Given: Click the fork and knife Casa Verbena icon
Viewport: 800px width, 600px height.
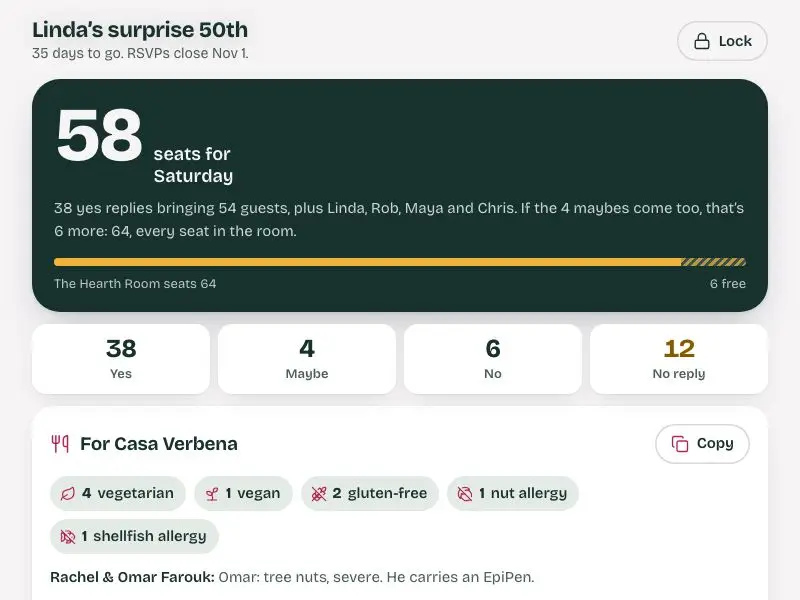Looking at the screenshot, I should point(60,444).
